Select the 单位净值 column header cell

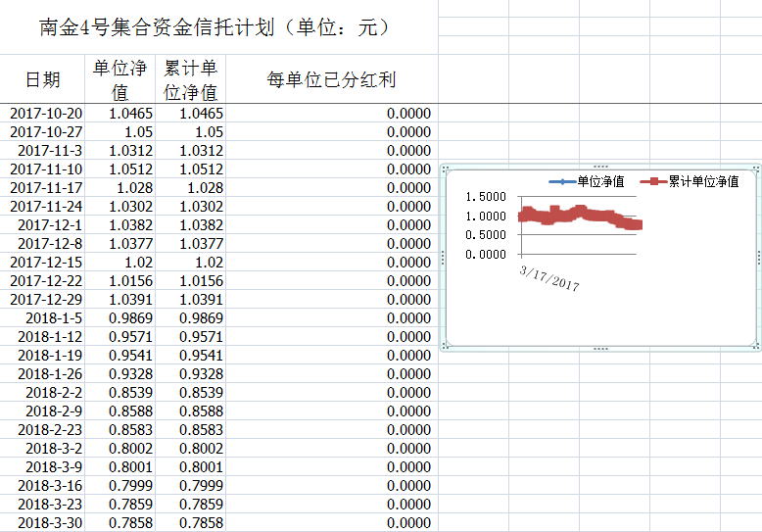click(x=119, y=79)
